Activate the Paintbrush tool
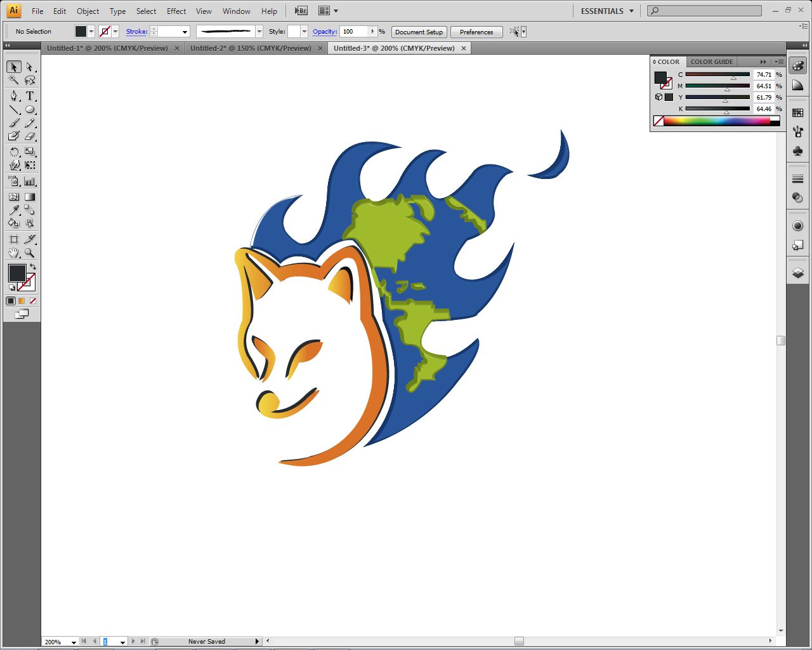This screenshot has height=650, width=812. click(x=13, y=123)
